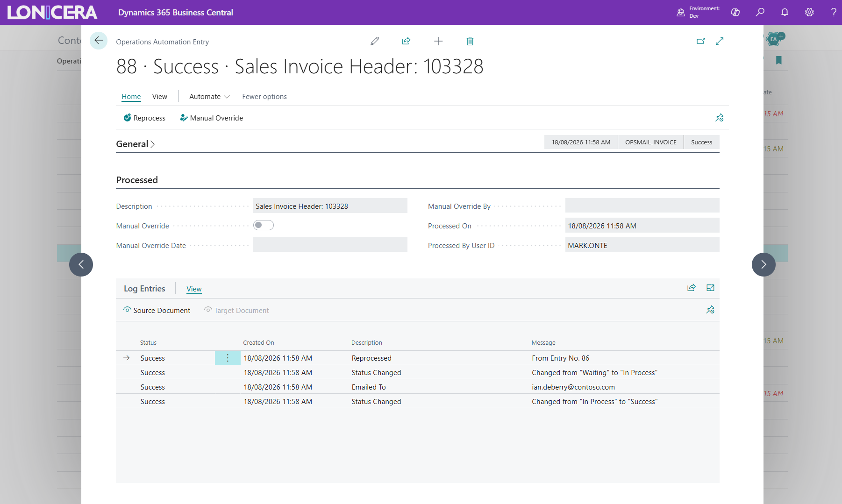Expand the General section header
The width and height of the screenshot is (842, 504).
click(136, 144)
